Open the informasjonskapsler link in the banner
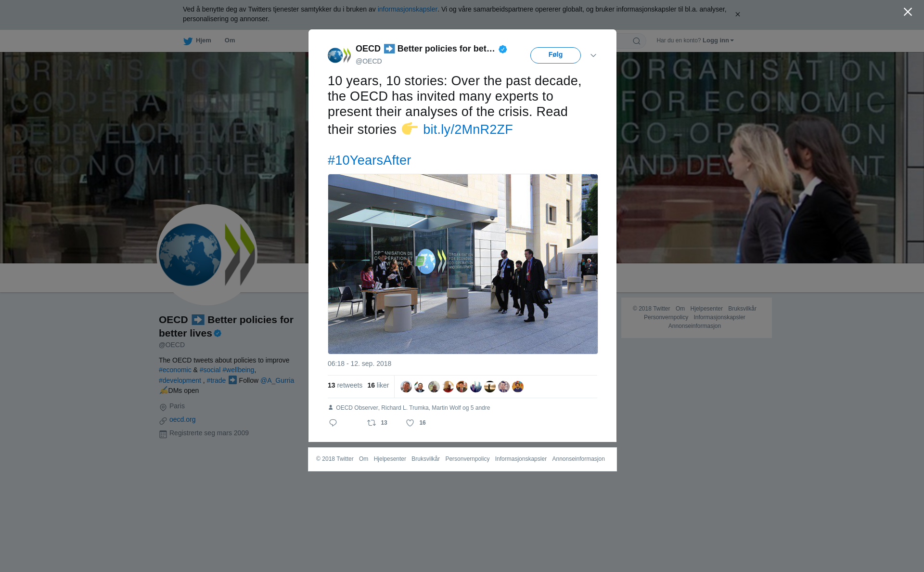Screen dimensions: 924x572 pyautogui.click(x=407, y=9)
